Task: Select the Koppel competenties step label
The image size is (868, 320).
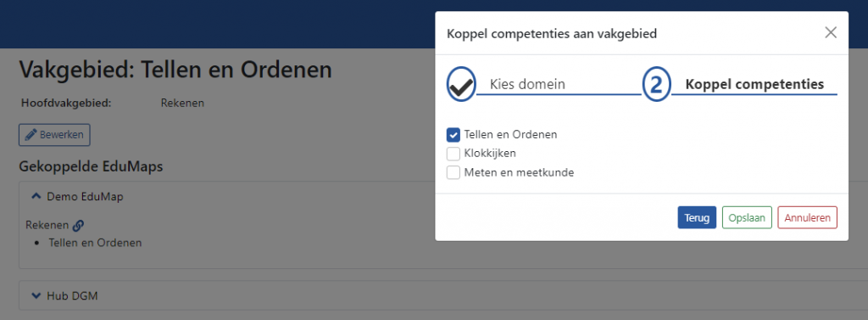Action: point(754,85)
